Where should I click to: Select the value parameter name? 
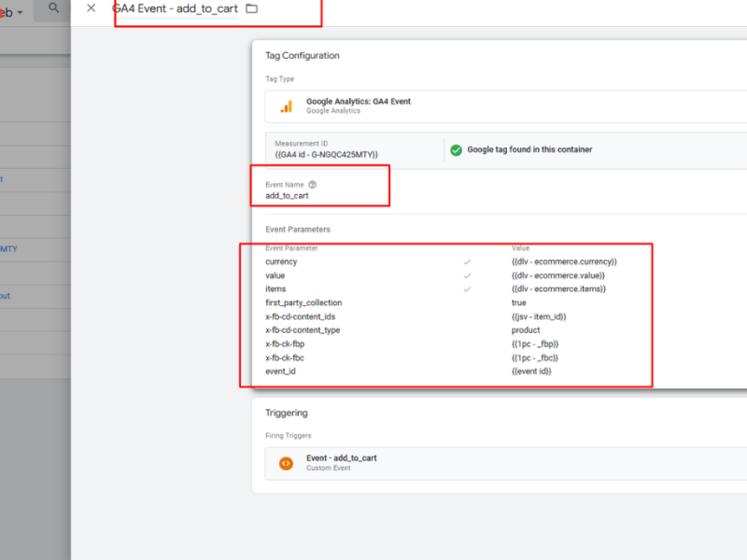pos(275,275)
